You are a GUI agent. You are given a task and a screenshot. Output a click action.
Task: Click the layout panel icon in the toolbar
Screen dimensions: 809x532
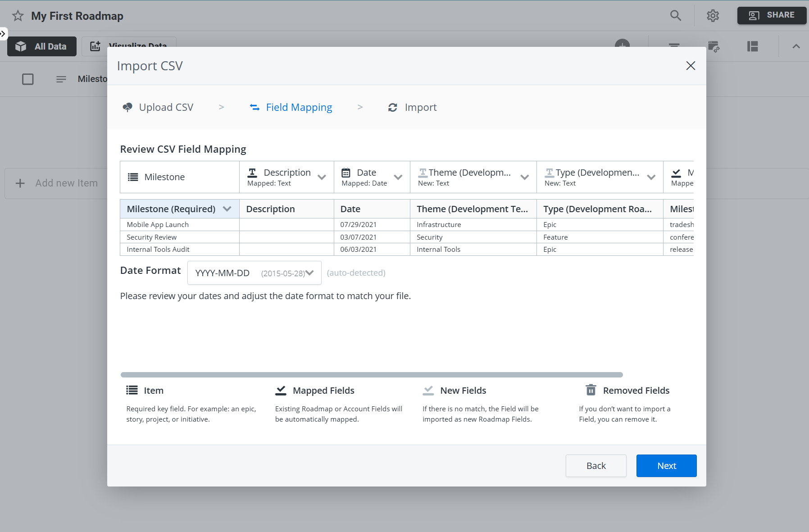(x=753, y=46)
